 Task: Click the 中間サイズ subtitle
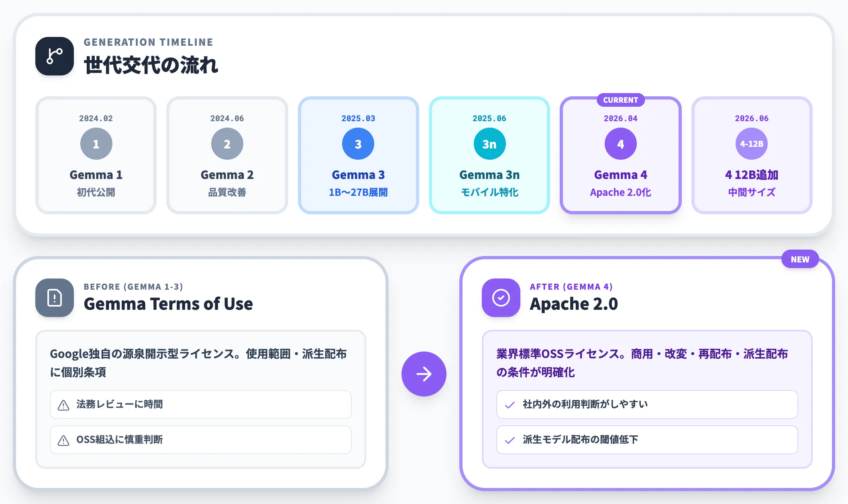click(752, 193)
